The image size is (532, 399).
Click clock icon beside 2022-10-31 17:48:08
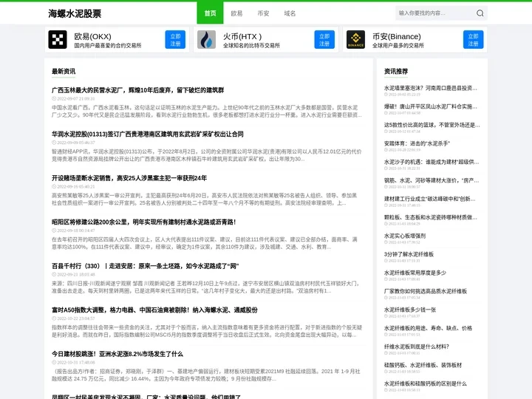coord(54,362)
